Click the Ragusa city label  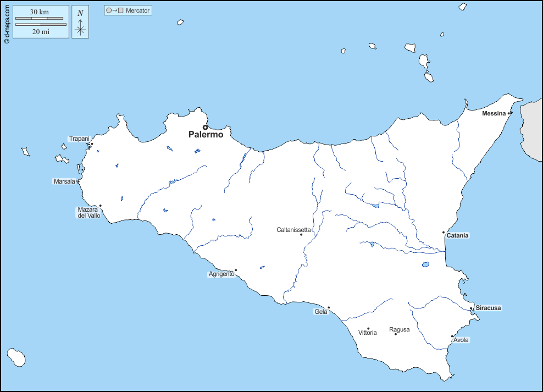tap(399, 330)
